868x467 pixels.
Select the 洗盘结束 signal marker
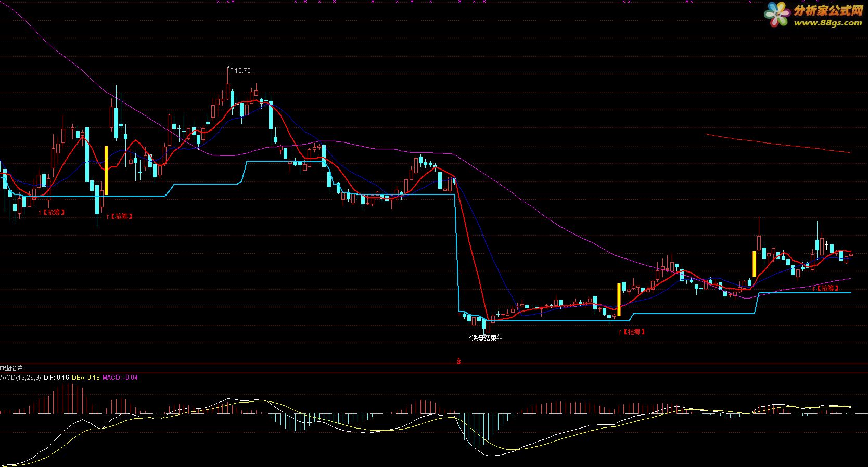pyautogui.click(x=483, y=338)
